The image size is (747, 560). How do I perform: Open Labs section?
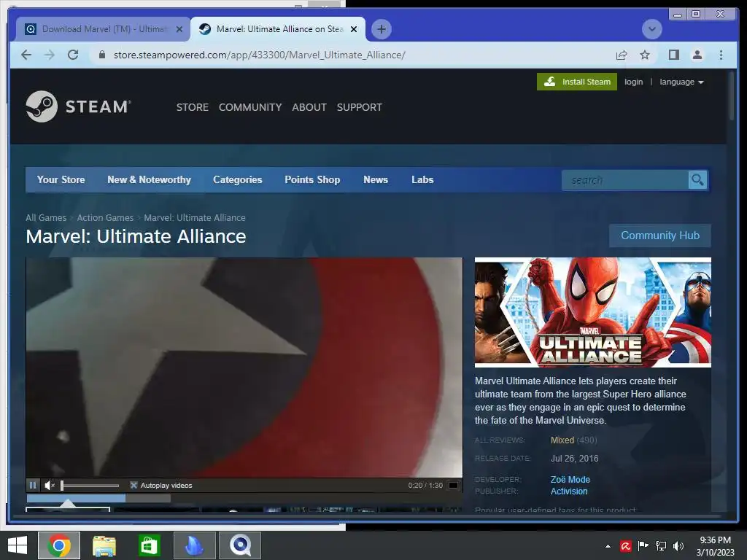coord(422,179)
